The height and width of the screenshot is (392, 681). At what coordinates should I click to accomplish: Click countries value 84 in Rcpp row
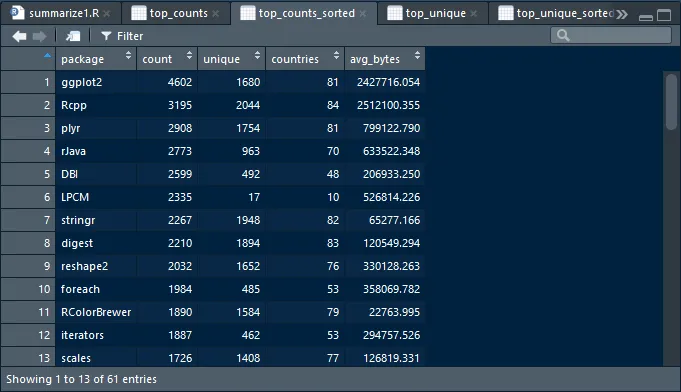(333, 105)
